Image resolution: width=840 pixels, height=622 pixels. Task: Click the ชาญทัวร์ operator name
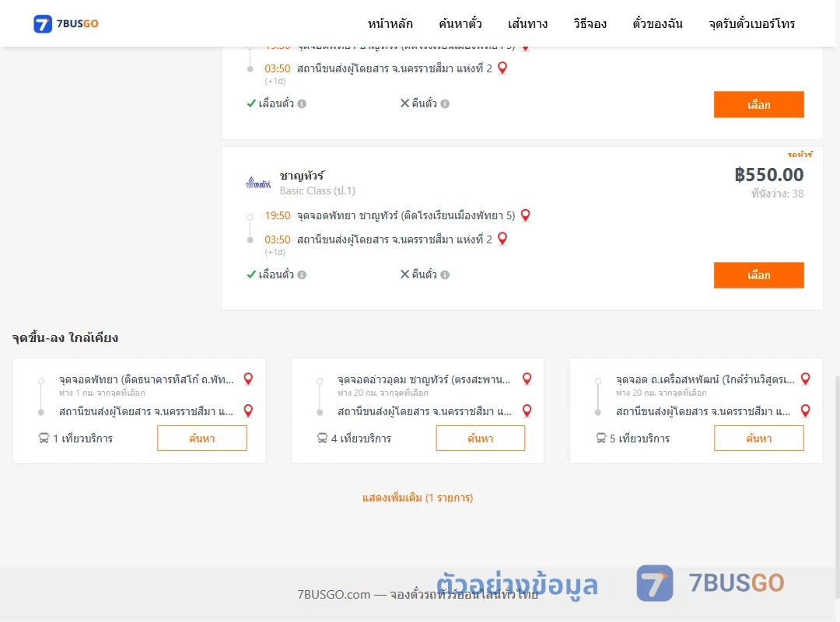click(302, 176)
